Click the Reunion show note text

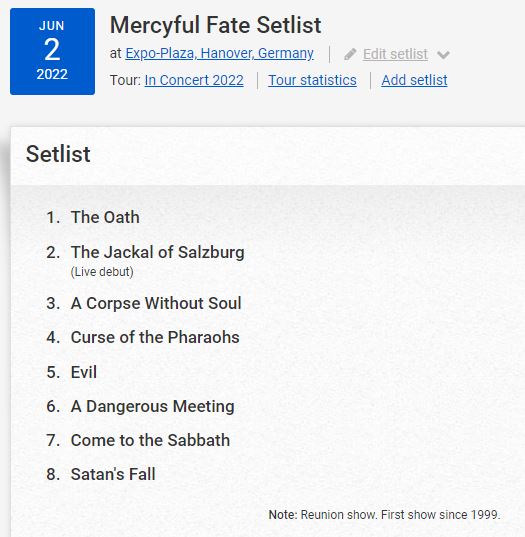tap(384, 514)
